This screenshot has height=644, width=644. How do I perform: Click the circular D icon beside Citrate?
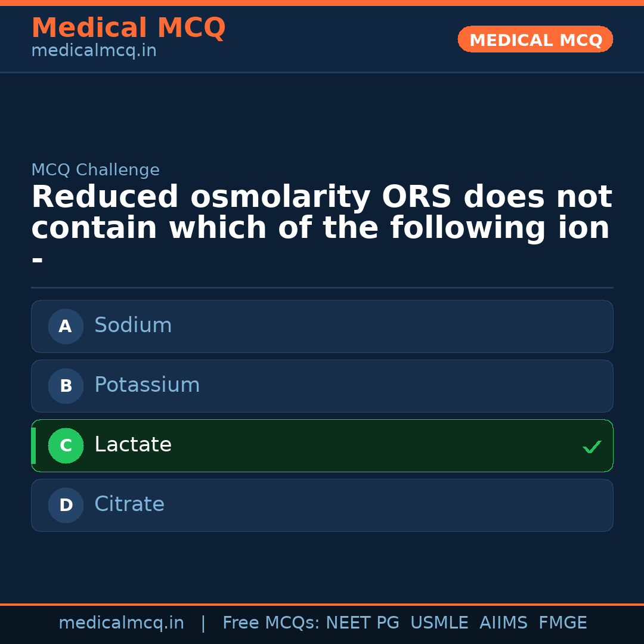tap(66, 505)
